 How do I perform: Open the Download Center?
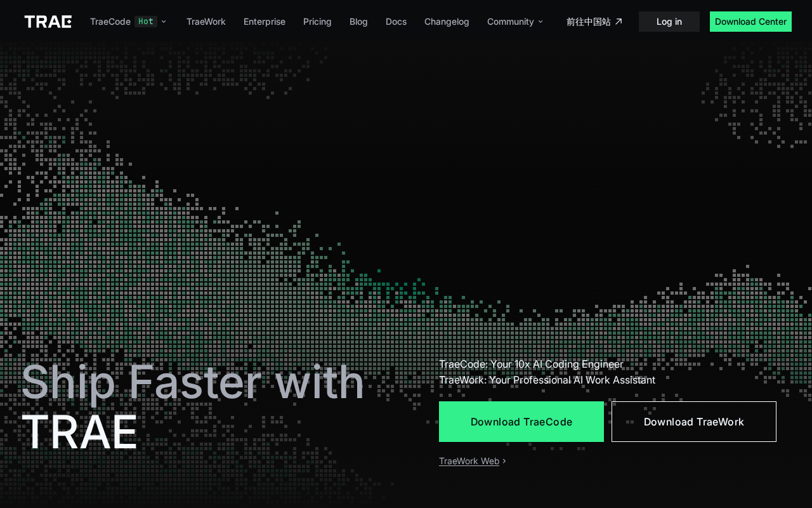[x=750, y=22]
